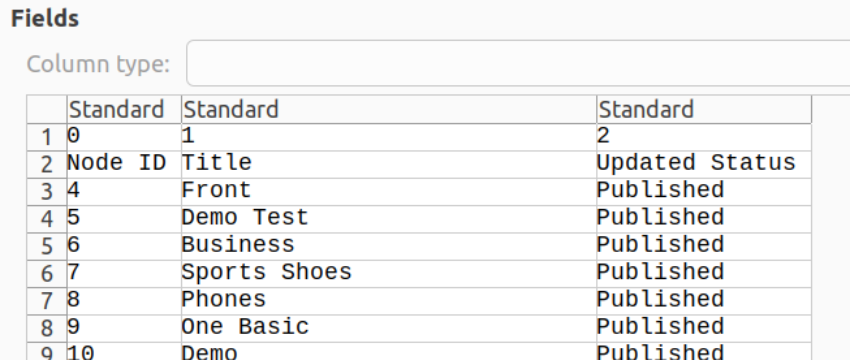This screenshot has height=360, width=850.
Task: Open the Column type dropdown
Action: [518, 63]
